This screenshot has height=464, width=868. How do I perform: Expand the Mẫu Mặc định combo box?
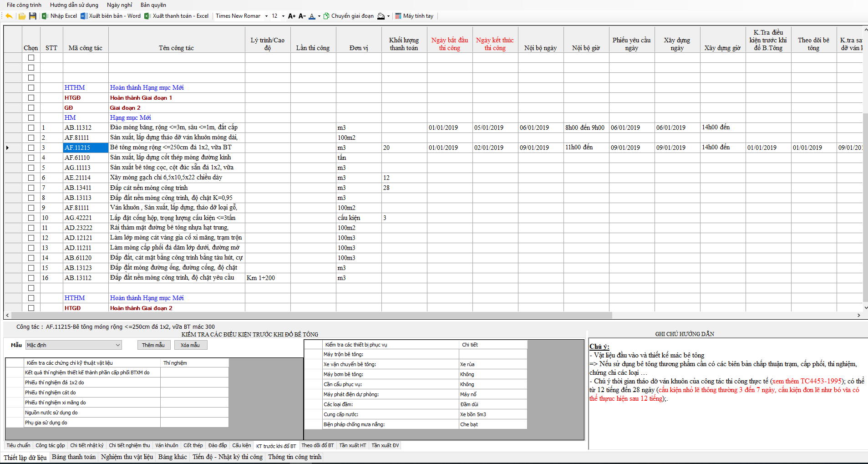118,345
